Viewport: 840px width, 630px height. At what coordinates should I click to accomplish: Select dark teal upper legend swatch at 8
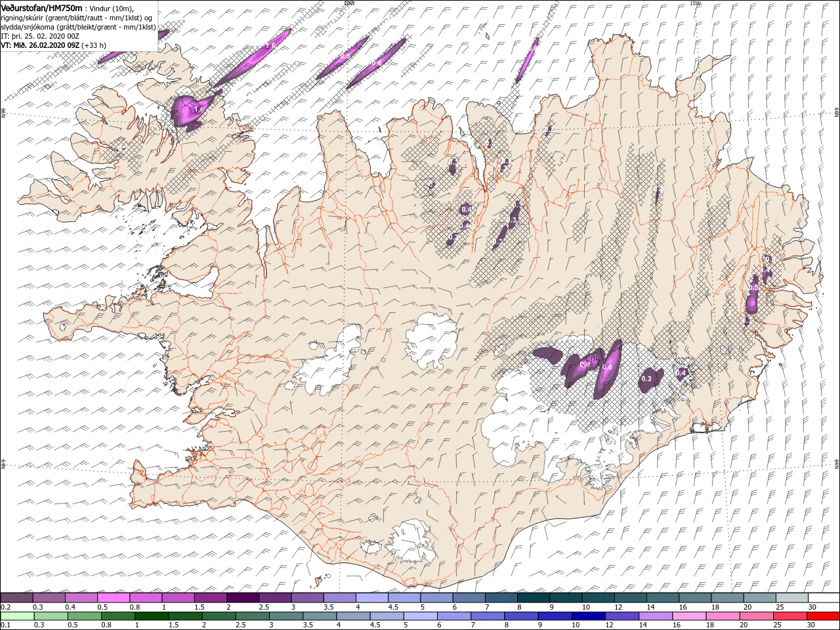point(533,598)
